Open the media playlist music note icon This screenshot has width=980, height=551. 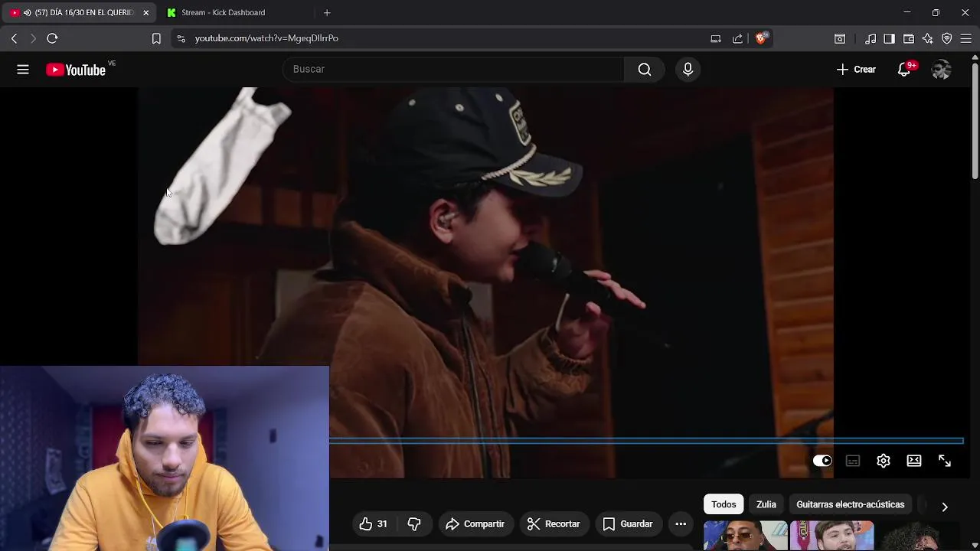[871, 38]
